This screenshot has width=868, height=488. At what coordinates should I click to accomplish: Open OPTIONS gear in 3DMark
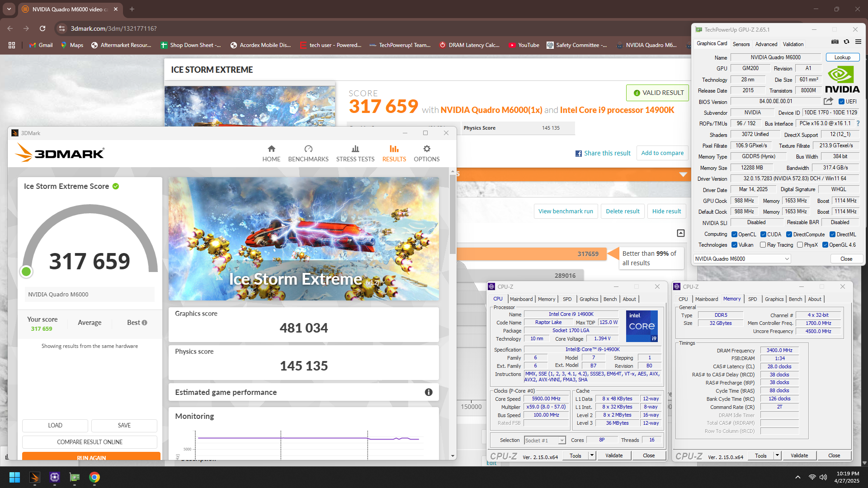[x=427, y=154]
